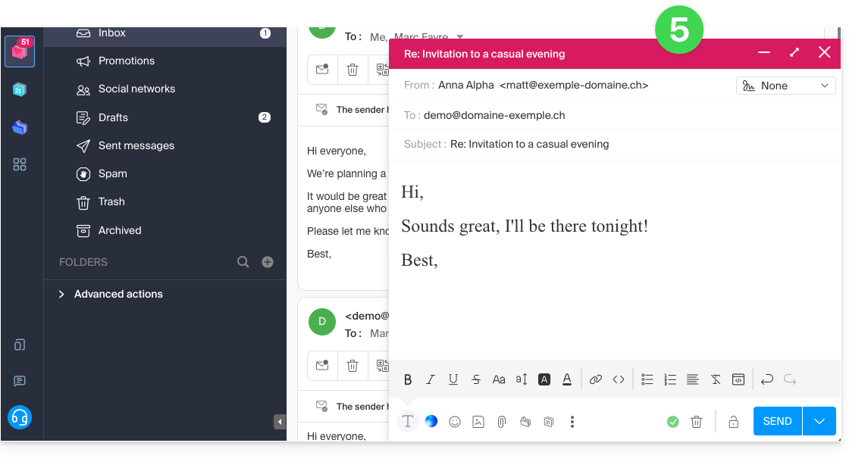Screen dimensions: 868x468
Task: Click the To recipient field
Action: tap(615, 115)
